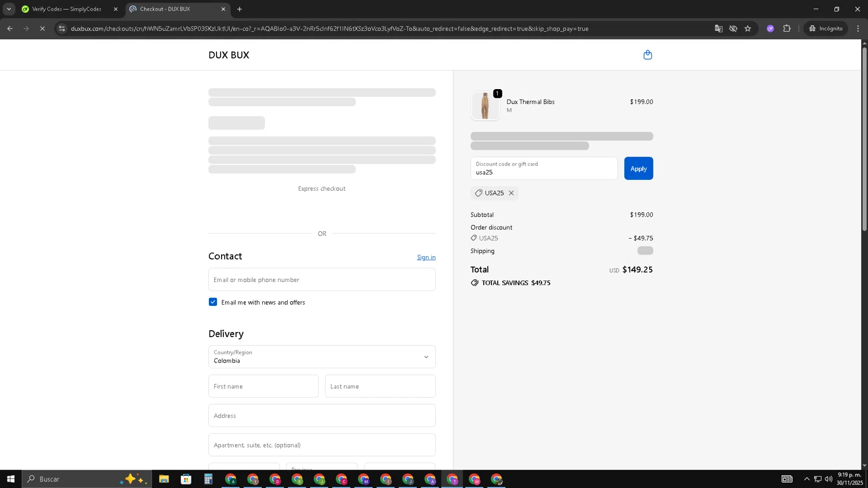This screenshot has width=868, height=488.
Task: Bookmark this page with the star
Action: click(748, 28)
